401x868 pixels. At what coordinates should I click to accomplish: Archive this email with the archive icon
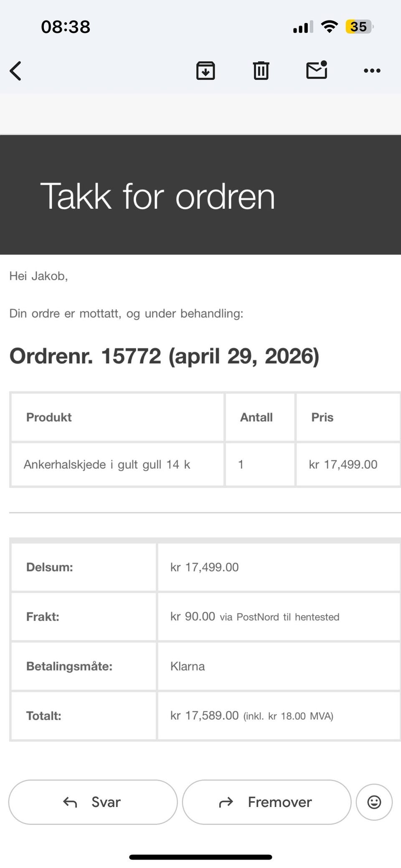206,71
